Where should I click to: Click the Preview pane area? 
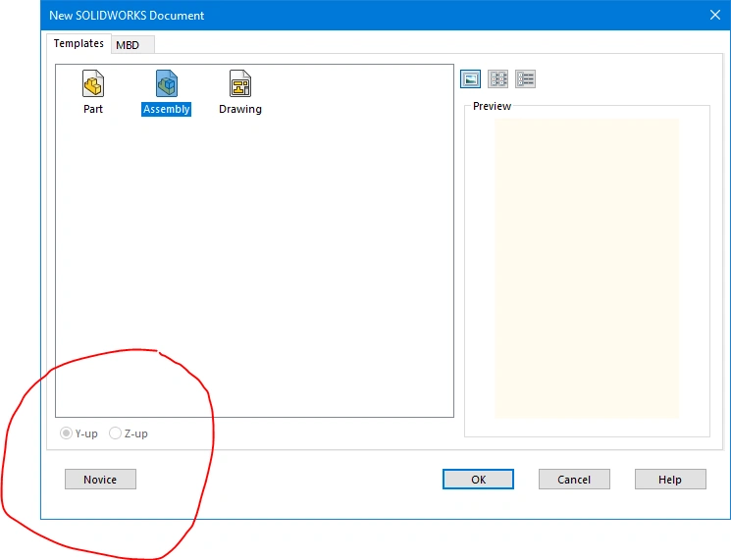587,269
